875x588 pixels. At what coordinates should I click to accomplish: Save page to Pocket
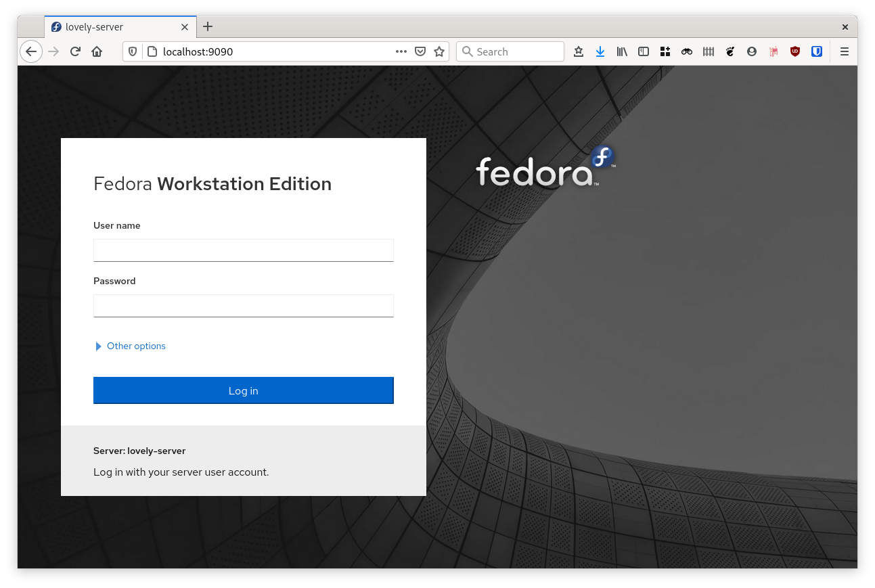(x=420, y=51)
